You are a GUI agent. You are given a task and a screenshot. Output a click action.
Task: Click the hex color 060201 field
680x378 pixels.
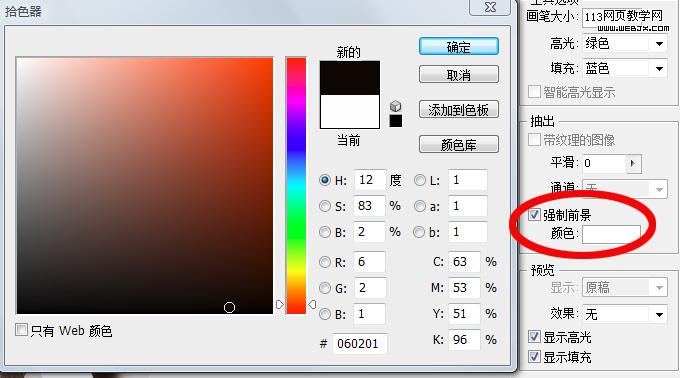[360, 344]
